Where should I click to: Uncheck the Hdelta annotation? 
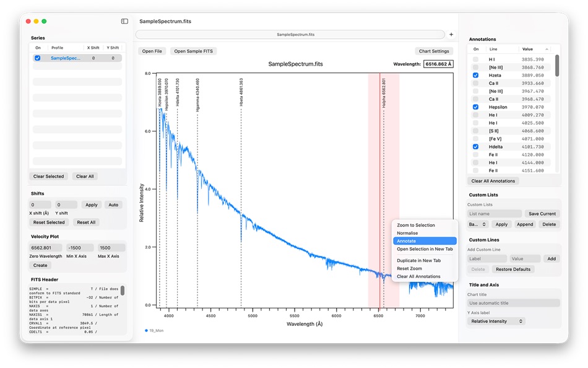point(475,147)
